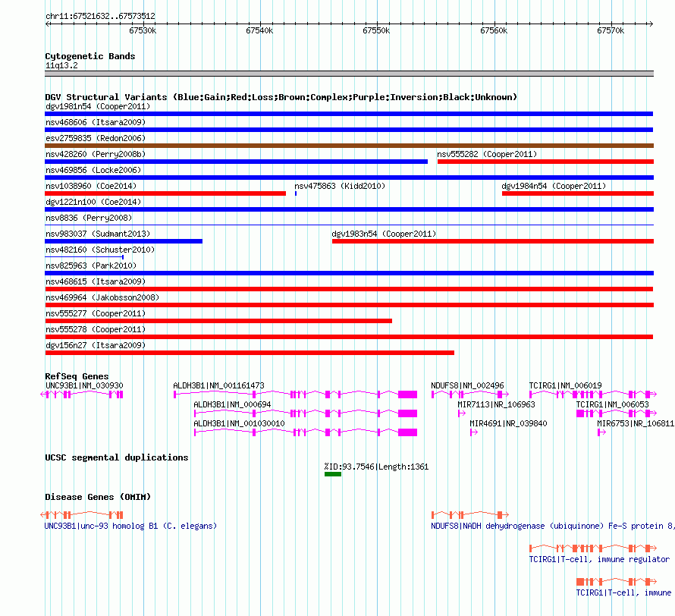This screenshot has height=616, width=675.
Task: Click nsv555278 (Cooper2011) label
Action: click(x=96, y=329)
